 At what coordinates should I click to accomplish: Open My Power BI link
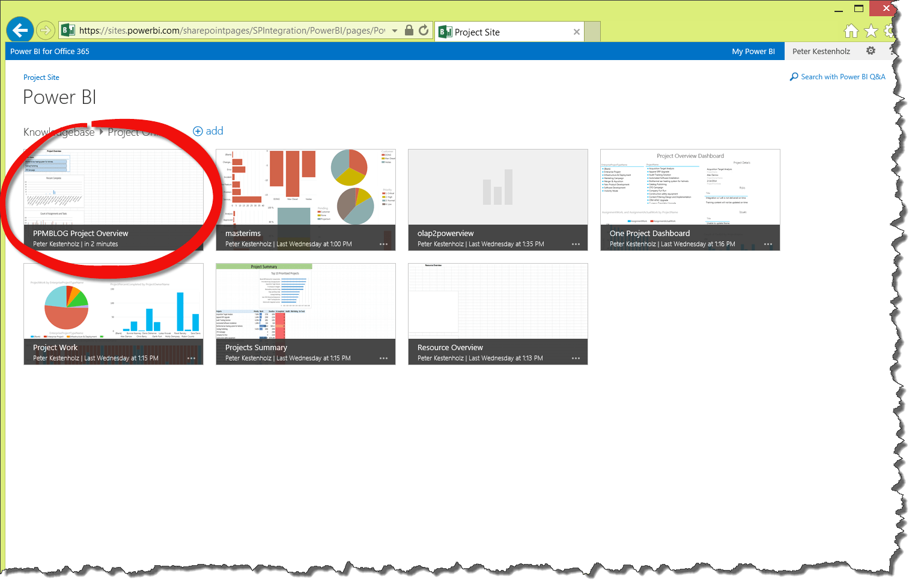tap(753, 52)
